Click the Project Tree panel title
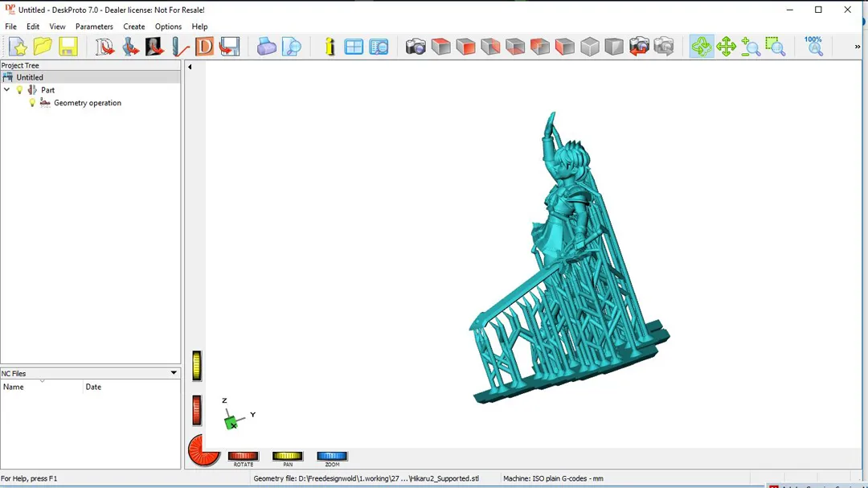Viewport: 868px width, 488px height. (x=20, y=65)
